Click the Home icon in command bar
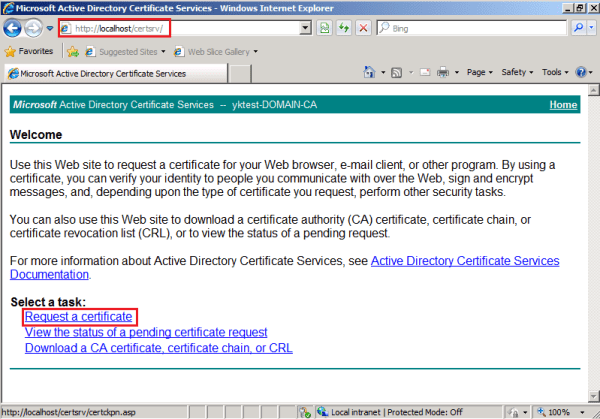The image size is (600, 419). coord(369,72)
